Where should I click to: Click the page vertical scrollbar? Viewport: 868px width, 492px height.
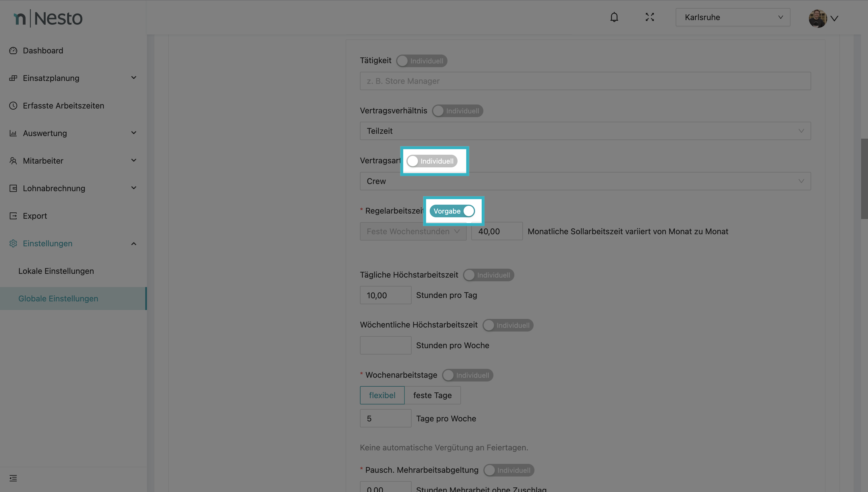[864, 179]
